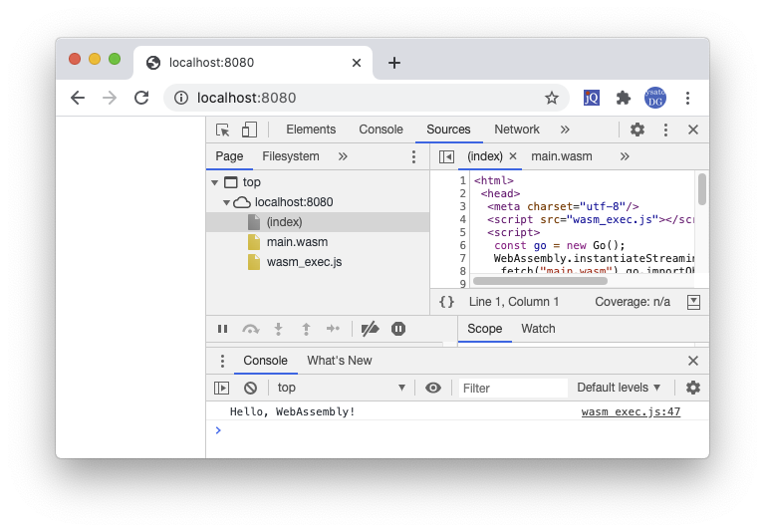Toggle pause on exceptions button
Viewport: 765px width, 532px height.
[398, 329]
